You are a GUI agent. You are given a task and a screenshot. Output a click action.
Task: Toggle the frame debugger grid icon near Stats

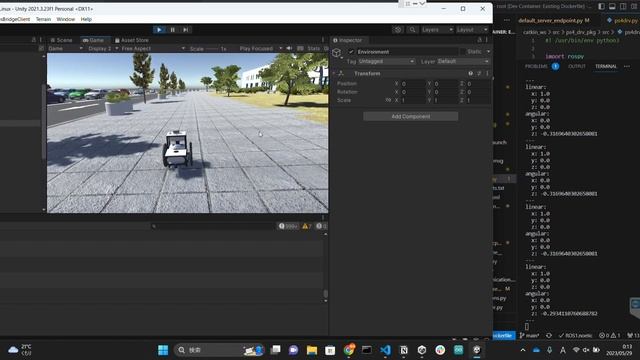(300, 49)
